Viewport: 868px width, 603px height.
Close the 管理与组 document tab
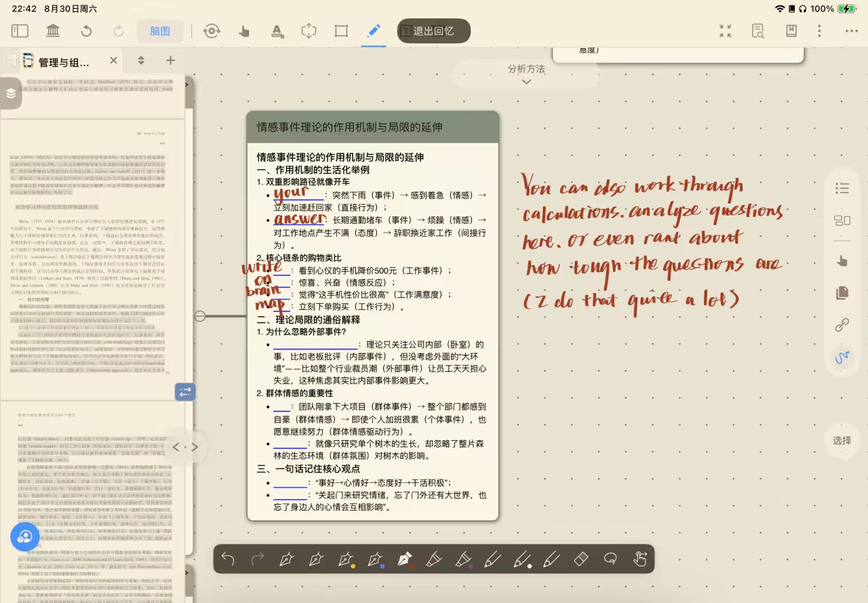click(x=113, y=61)
